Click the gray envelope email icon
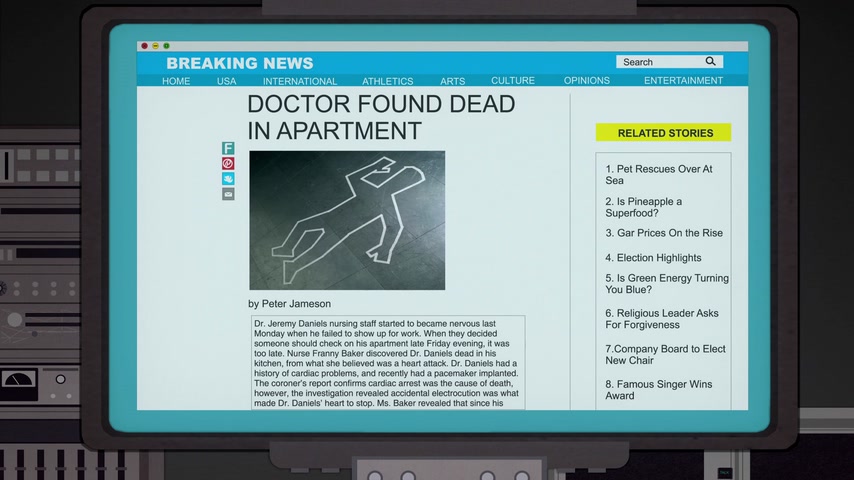This screenshot has height=480, width=854. tap(228, 194)
